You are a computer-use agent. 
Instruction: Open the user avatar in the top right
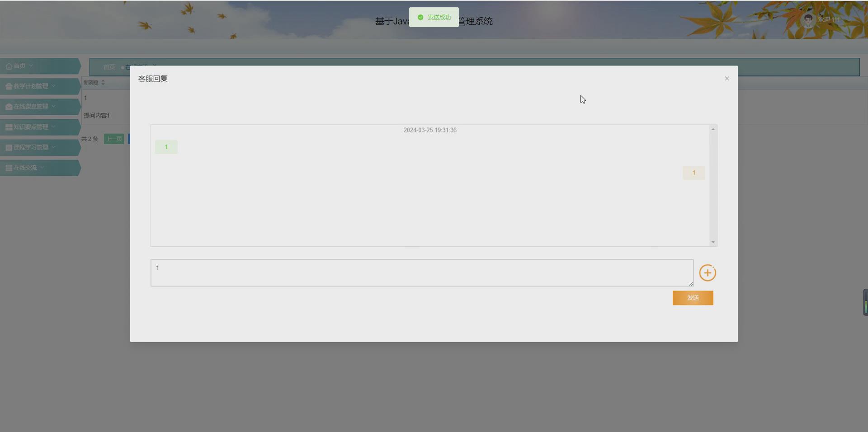point(808,20)
